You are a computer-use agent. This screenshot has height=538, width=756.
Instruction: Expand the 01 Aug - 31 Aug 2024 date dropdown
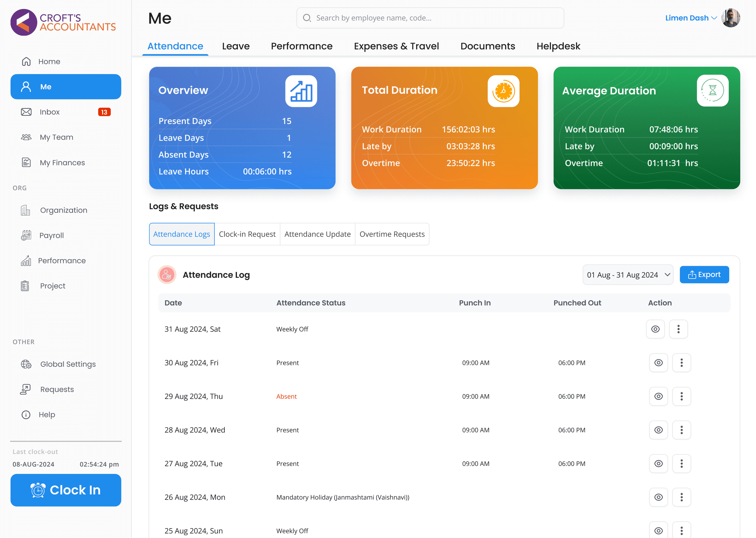(x=628, y=275)
